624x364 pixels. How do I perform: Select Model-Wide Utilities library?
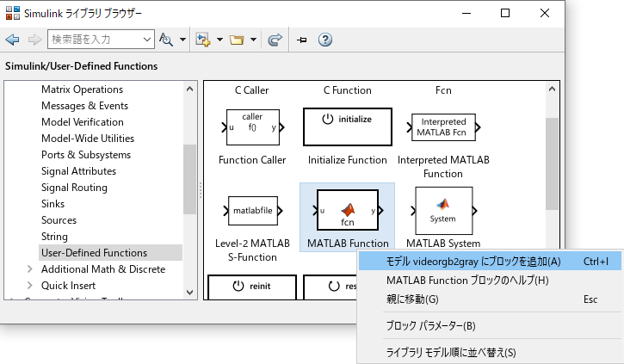coord(88,138)
